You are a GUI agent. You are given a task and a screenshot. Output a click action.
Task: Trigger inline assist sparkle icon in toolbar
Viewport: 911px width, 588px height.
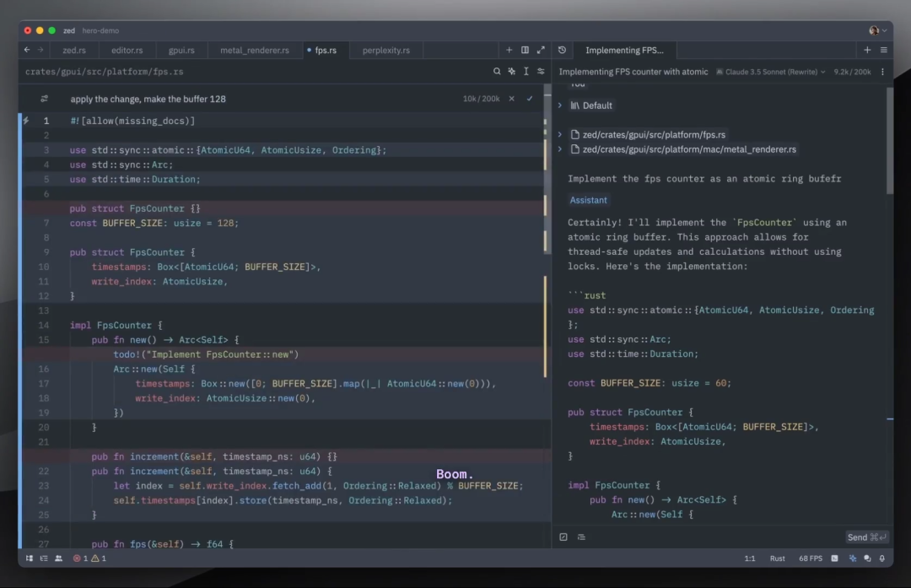tap(511, 71)
